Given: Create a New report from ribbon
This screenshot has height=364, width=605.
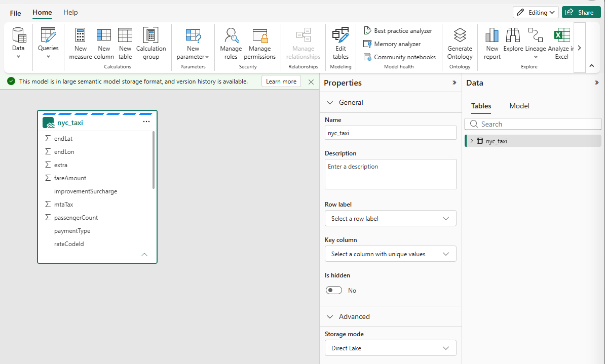Looking at the screenshot, I should 492,44.
